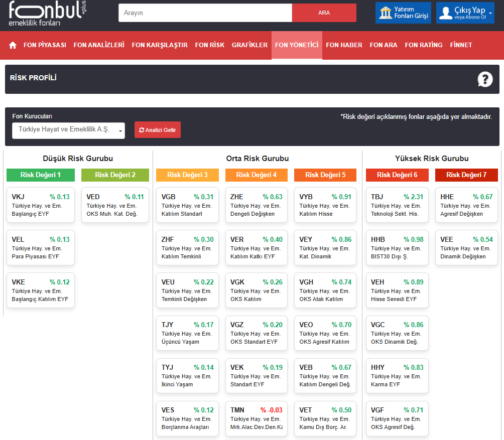Open the VGK OKS Katılım card
Viewport: 504px width, 440px height.
256,290
